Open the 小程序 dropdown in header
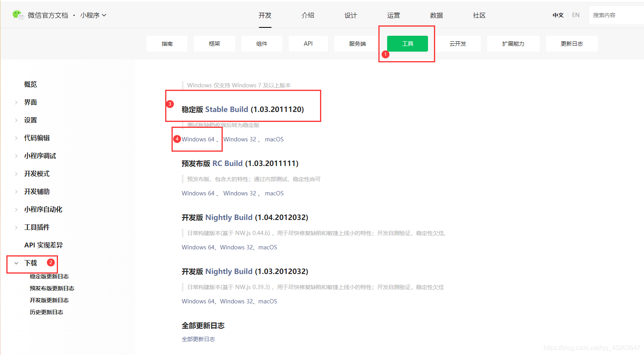The width and height of the screenshot is (644, 355). pos(93,15)
